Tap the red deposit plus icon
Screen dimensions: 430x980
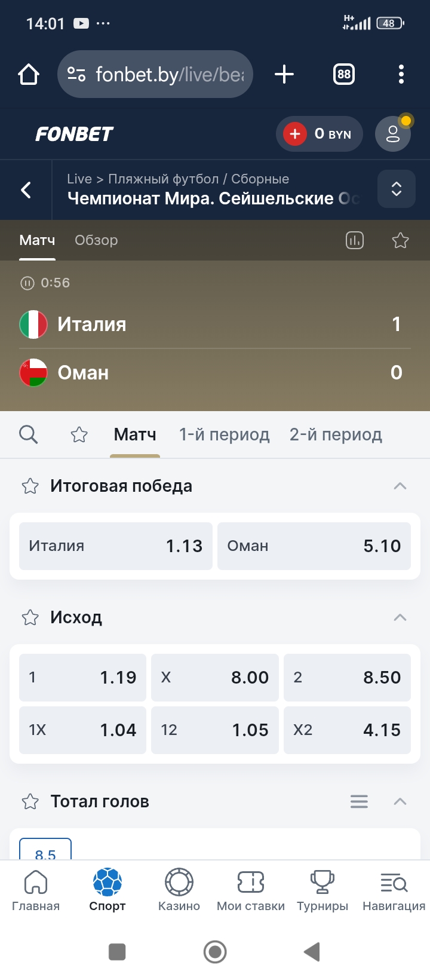coord(294,134)
